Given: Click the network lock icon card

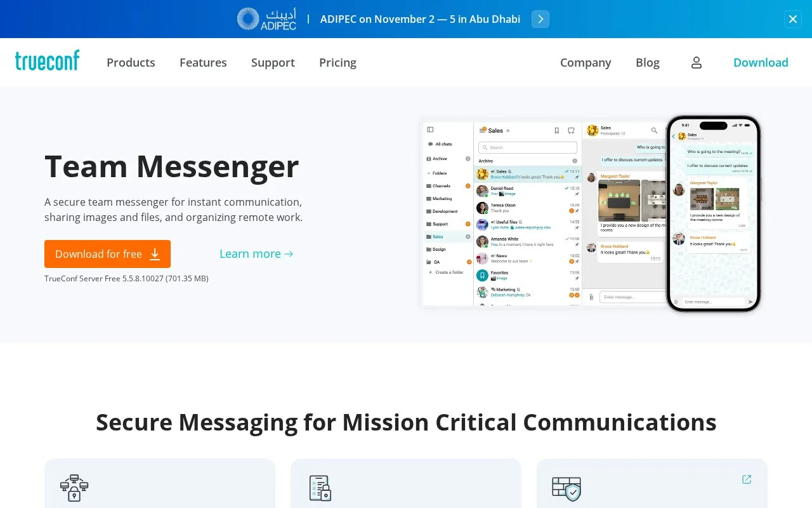Looking at the screenshot, I should [160, 483].
